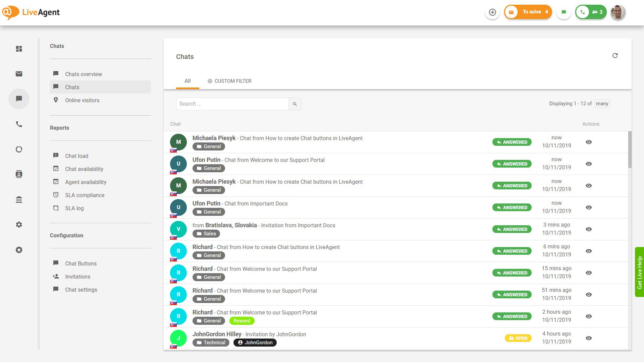Open the 'many' results count selector
Viewport: 644px width, 362px height.
pyautogui.click(x=602, y=104)
